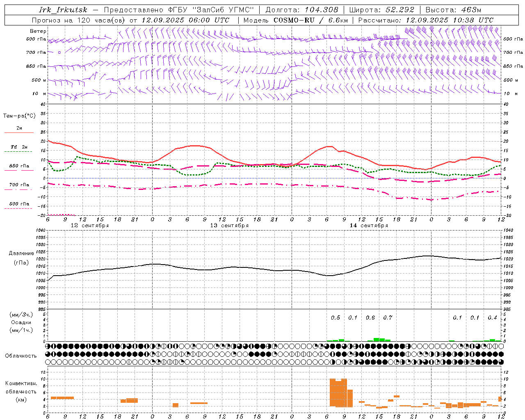This screenshot has height=420, width=525.
Task: Click the 'Облачность' cloud cover row label
Action: point(21,356)
